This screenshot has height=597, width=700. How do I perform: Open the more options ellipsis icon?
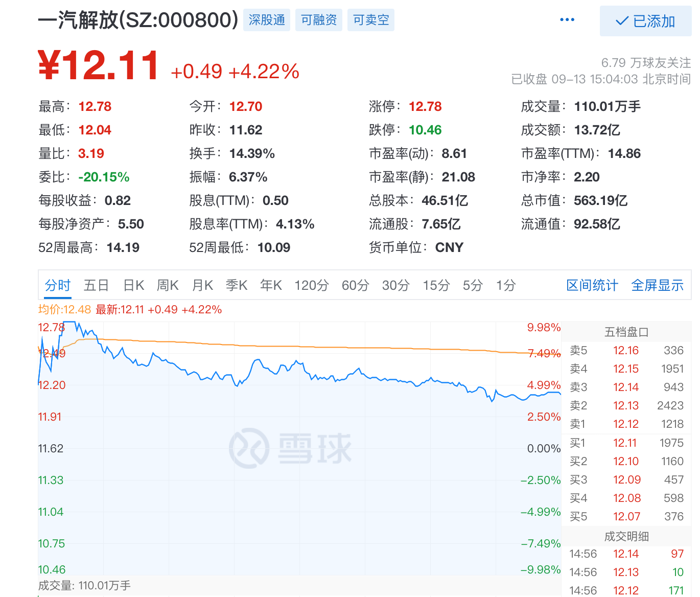pyautogui.click(x=566, y=19)
